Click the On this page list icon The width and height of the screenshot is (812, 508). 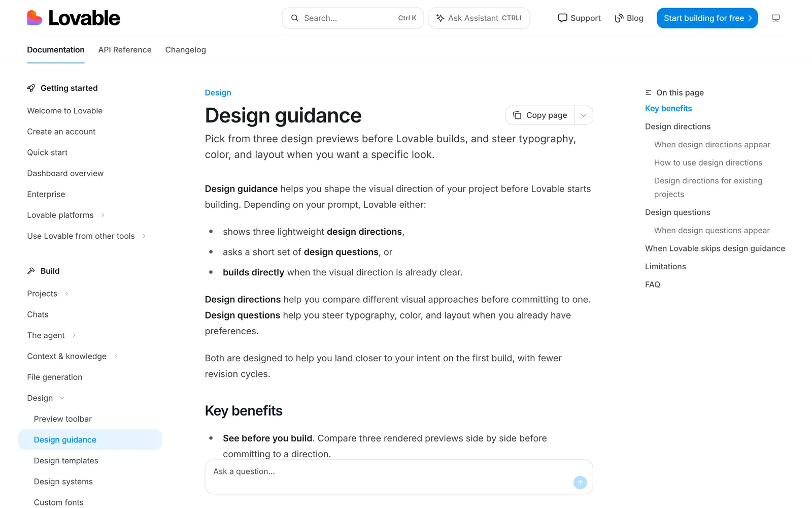pyautogui.click(x=648, y=92)
